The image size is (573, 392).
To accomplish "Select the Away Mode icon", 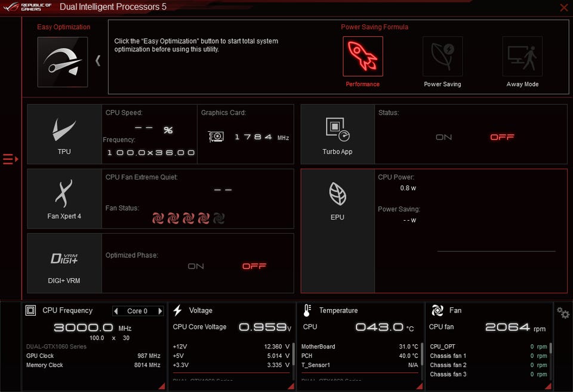I will (x=522, y=56).
